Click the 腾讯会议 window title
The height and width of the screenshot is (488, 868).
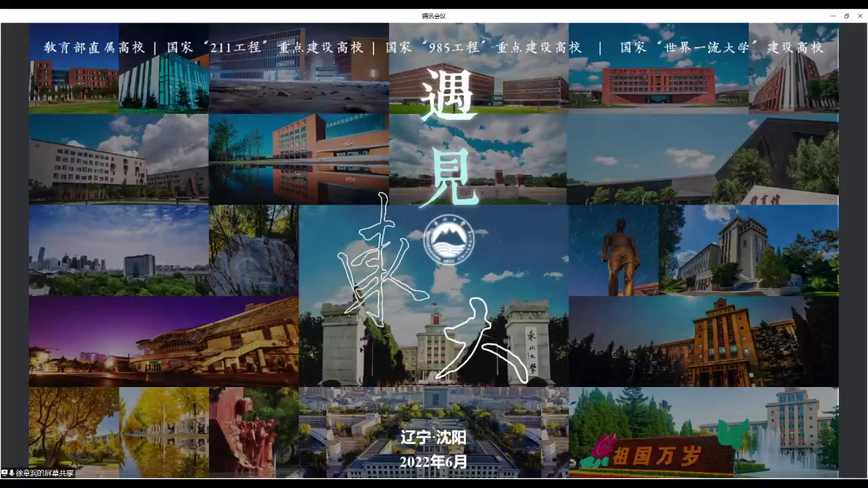point(433,16)
